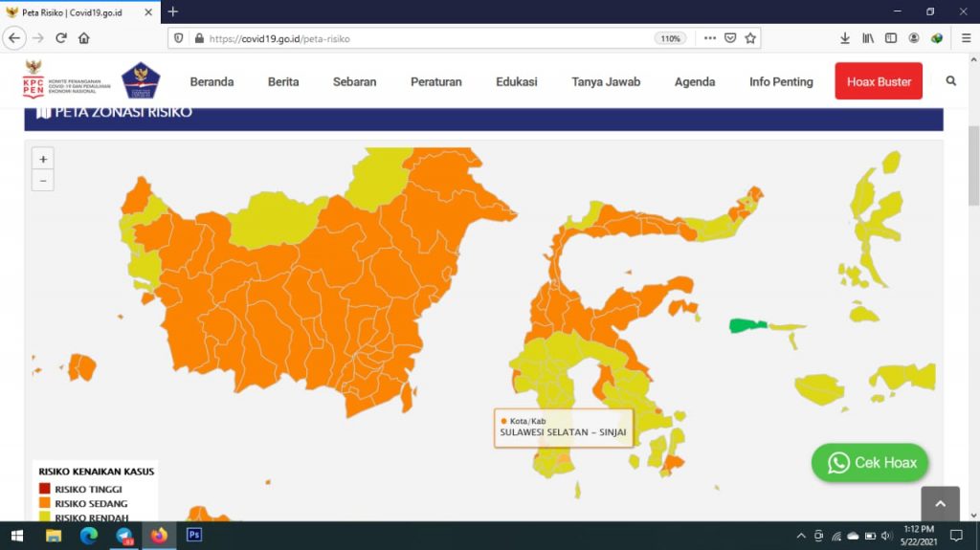
Task: Click the green Cek Hoax WhatsApp button
Action: pyautogui.click(x=870, y=463)
